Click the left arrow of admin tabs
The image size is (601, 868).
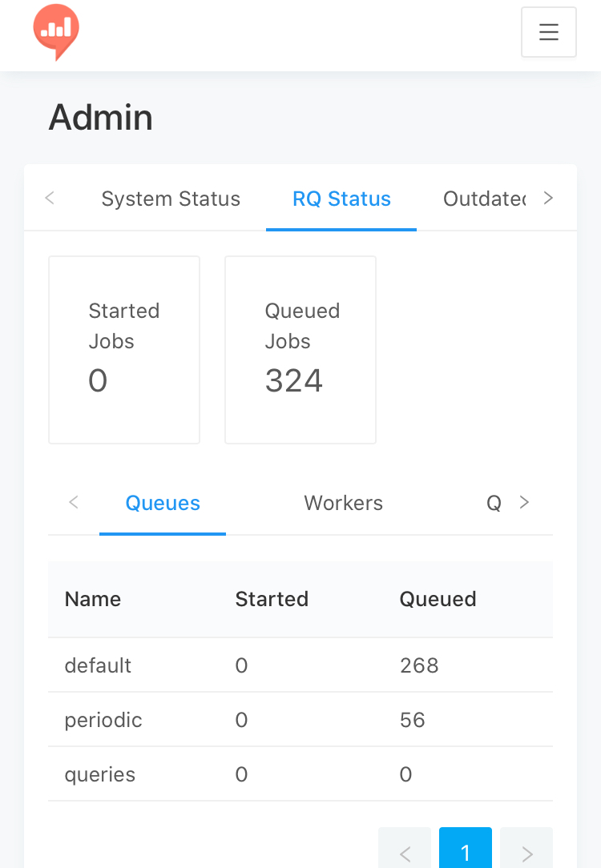(50, 198)
